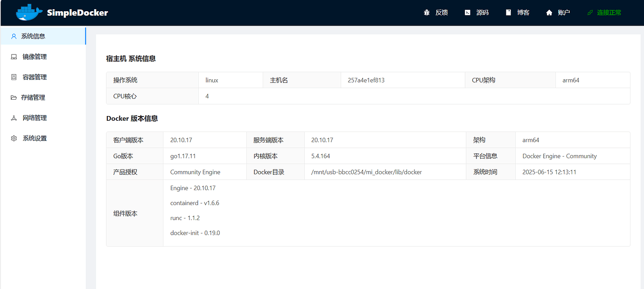Select the Community Engine value
The height and width of the screenshot is (289, 644).
point(205,172)
